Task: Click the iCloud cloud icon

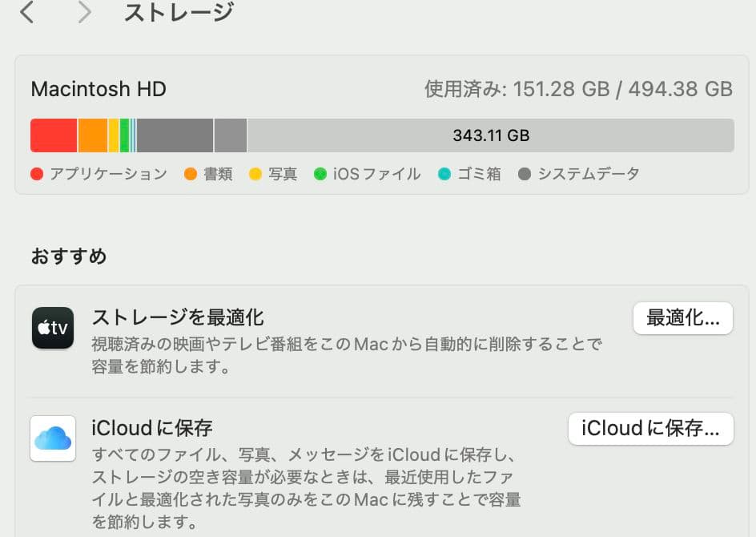Action: click(x=52, y=438)
